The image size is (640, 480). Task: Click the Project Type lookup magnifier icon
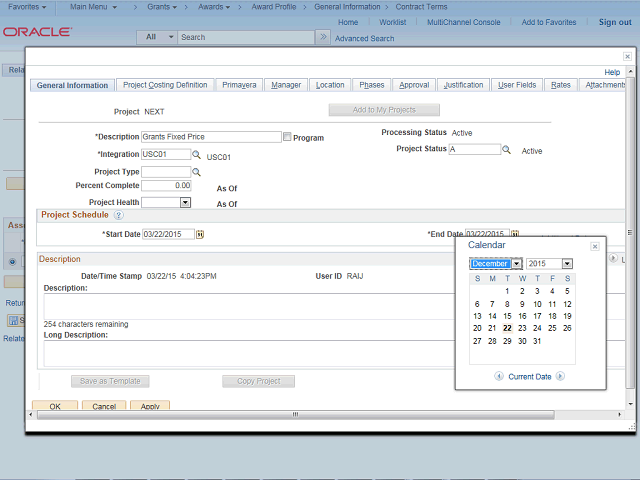coord(197,172)
